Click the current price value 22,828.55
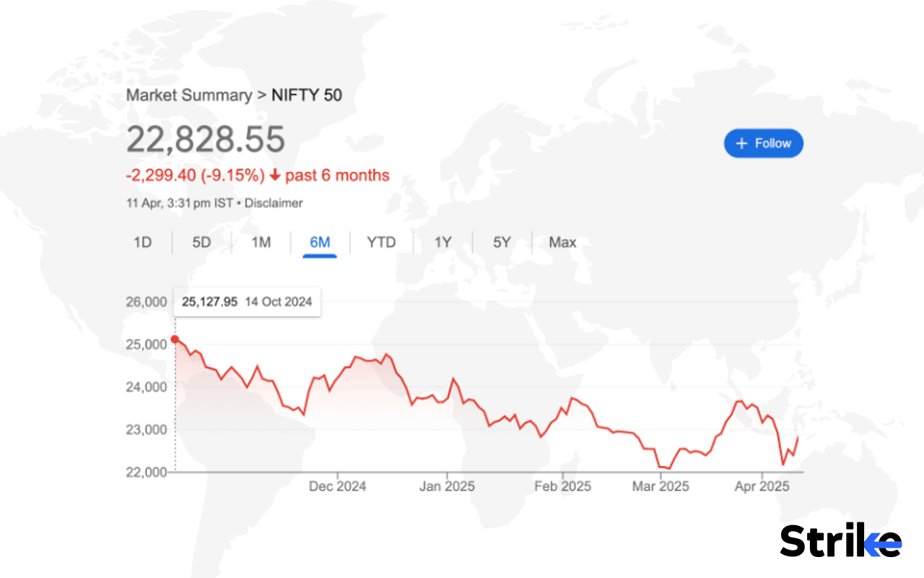This screenshot has height=578, width=924. tap(206, 139)
